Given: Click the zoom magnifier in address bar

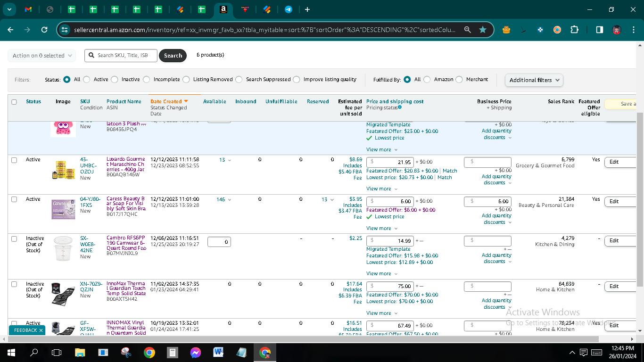Looking at the screenshot, I should coord(467,30).
